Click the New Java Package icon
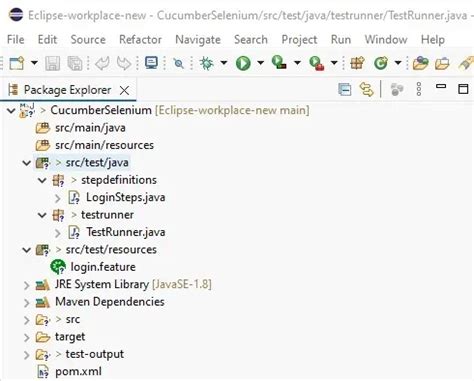The width and height of the screenshot is (474, 381). tap(357, 63)
